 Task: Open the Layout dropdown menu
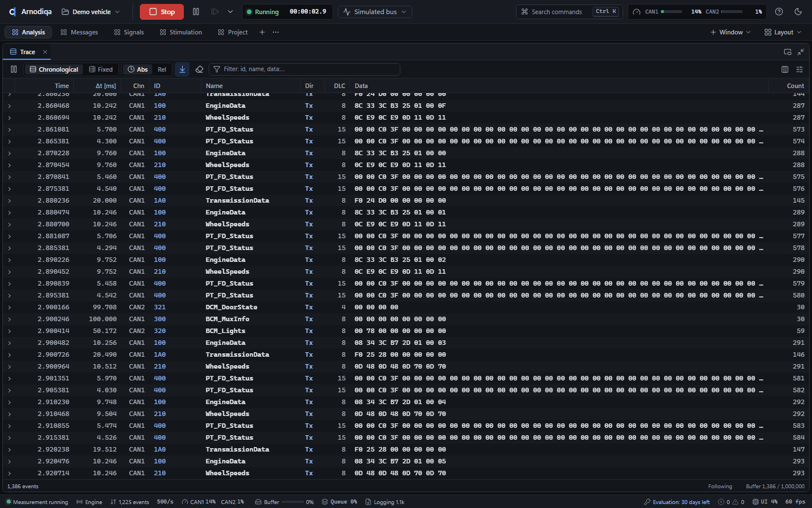(783, 32)
